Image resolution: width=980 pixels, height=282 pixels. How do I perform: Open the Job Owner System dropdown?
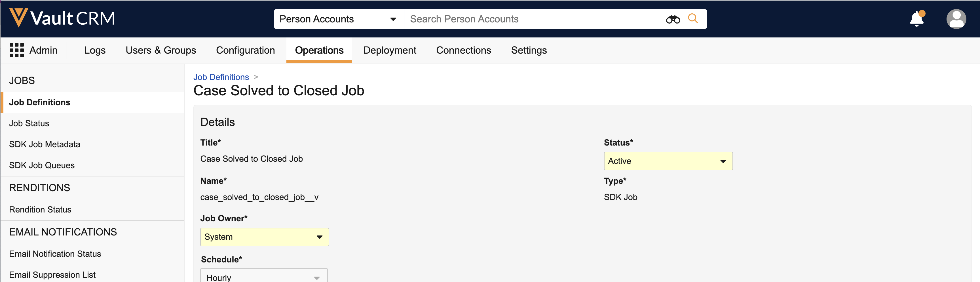pos(264,237)
